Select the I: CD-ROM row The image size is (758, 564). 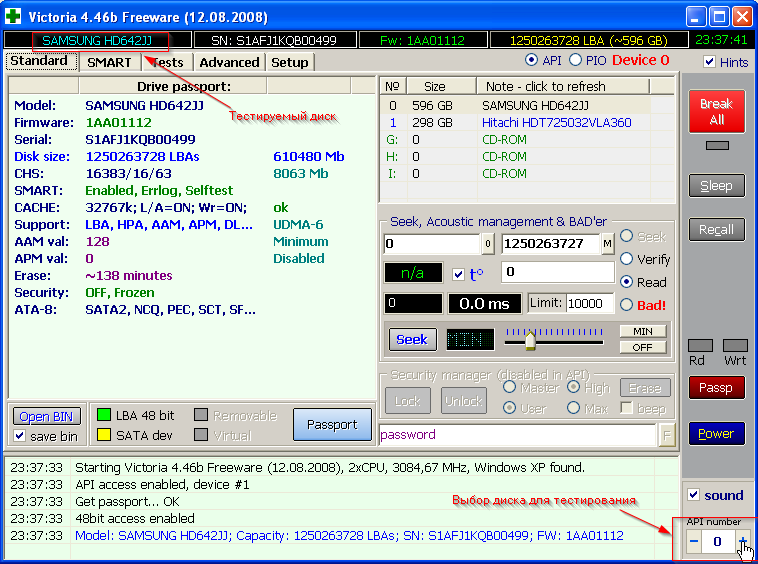tap(527, 174)
